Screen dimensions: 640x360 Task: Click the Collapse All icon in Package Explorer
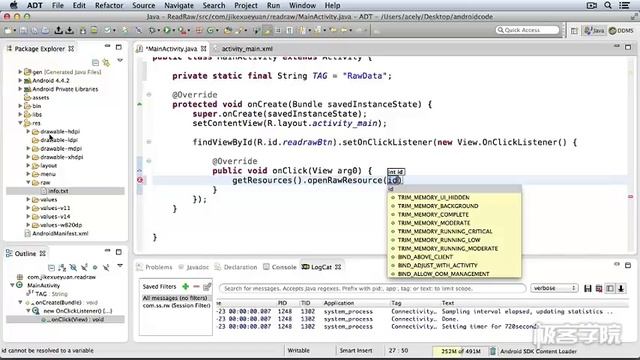[x=95, y=62]
